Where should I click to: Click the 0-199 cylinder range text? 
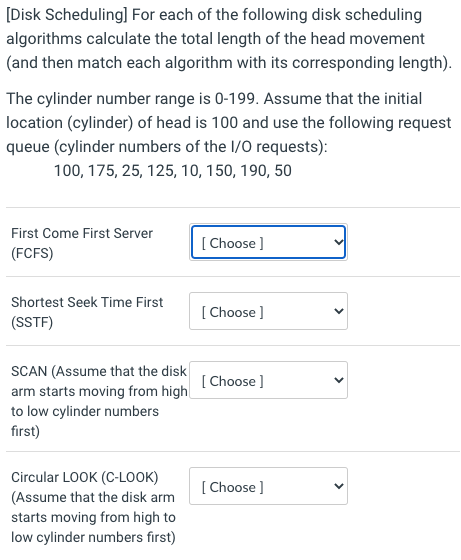235,99
